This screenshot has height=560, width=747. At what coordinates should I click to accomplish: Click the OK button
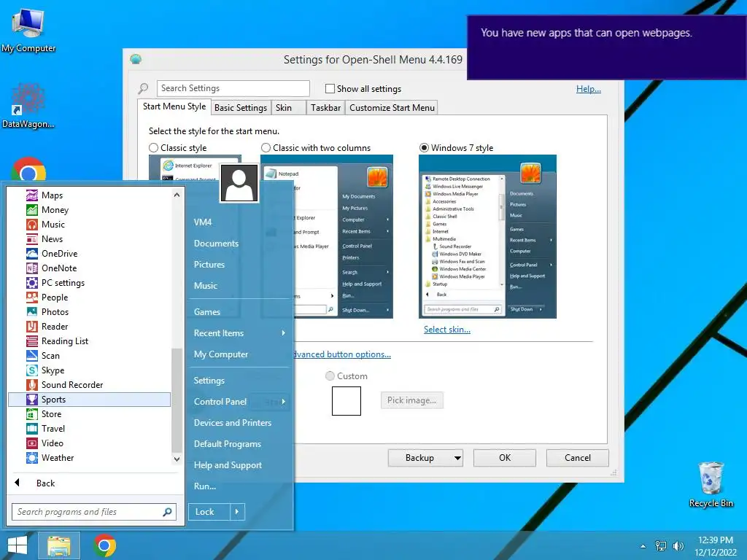click(x=505, y=458)
